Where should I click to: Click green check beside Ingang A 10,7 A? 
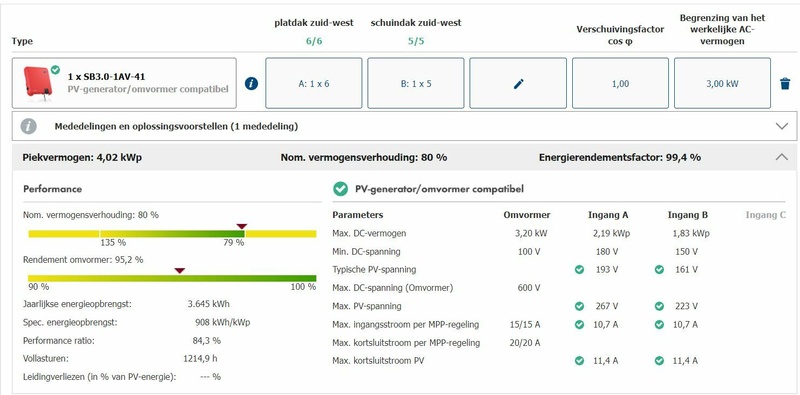[x=579, y=324]
